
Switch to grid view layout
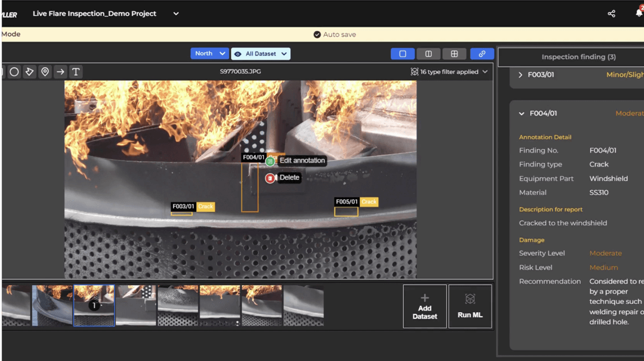tap(455, 54)
